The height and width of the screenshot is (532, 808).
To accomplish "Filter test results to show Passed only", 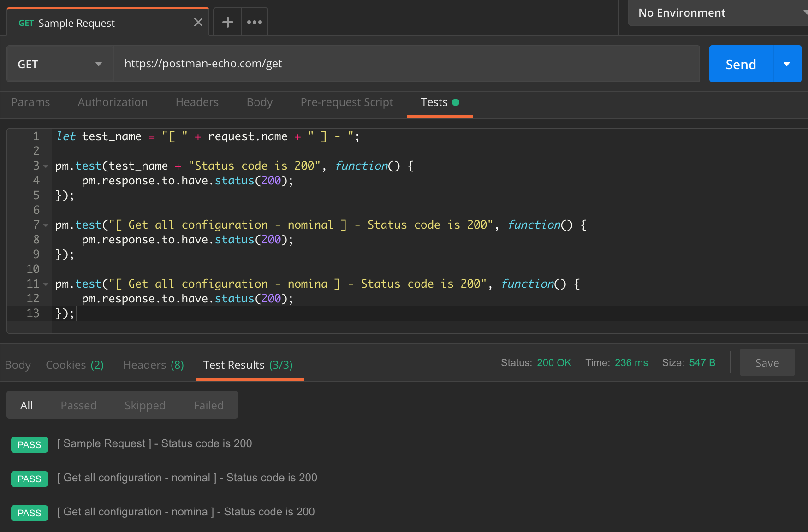I will [x=78, y=405].
